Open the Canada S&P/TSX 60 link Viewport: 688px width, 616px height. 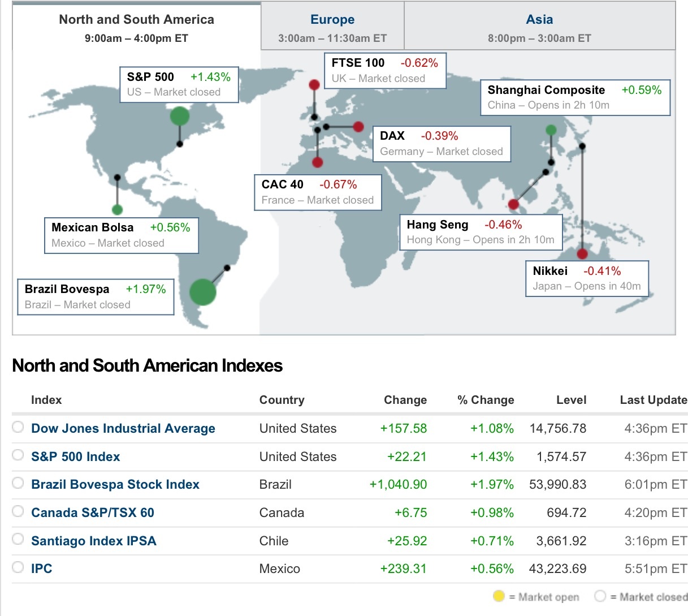[93, 512]
